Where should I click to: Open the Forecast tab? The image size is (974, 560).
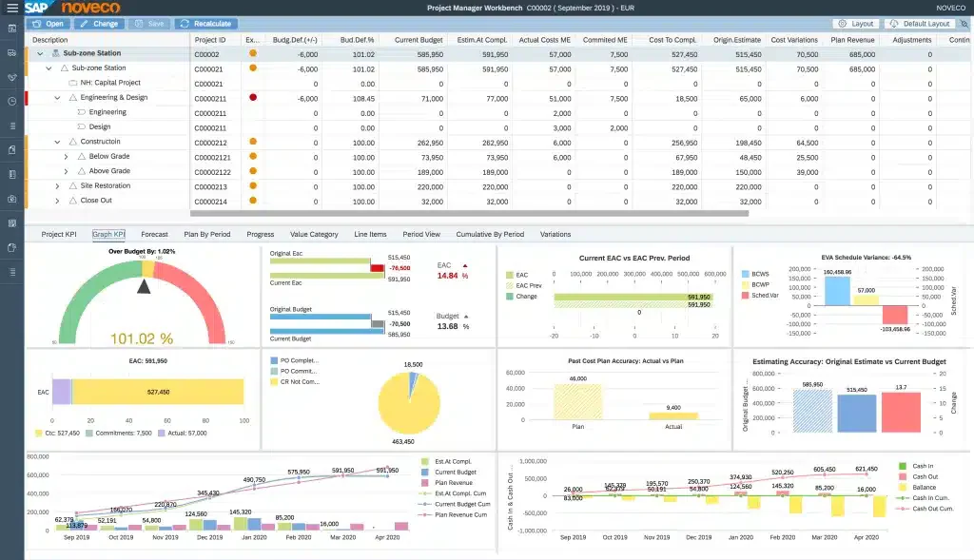click(x=154, y=234)
